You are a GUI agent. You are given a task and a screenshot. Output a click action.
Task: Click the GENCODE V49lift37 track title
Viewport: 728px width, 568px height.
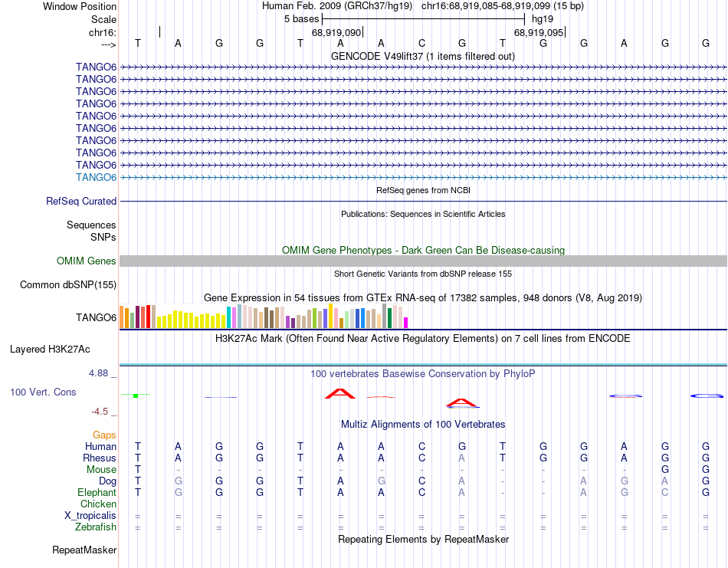point(422,56)
